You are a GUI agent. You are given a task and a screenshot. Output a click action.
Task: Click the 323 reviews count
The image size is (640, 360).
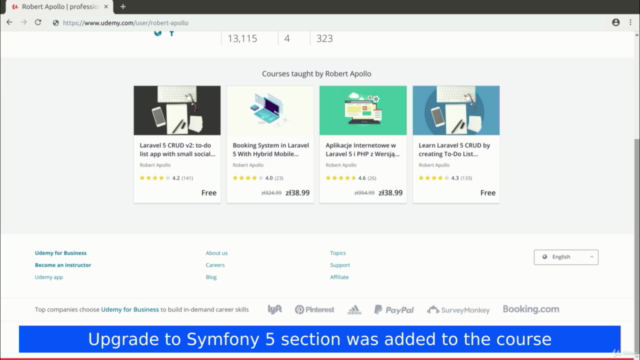pyautogui.click(x=324, y=38)
